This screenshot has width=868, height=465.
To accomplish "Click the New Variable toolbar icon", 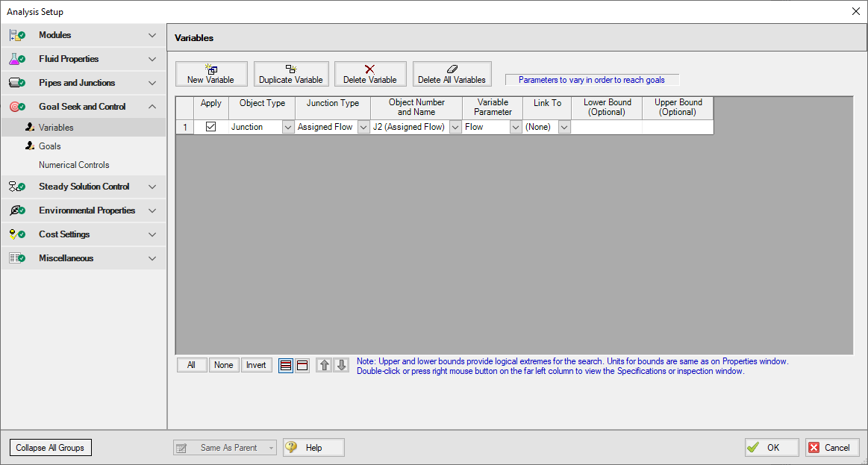I will click(211, 68).
